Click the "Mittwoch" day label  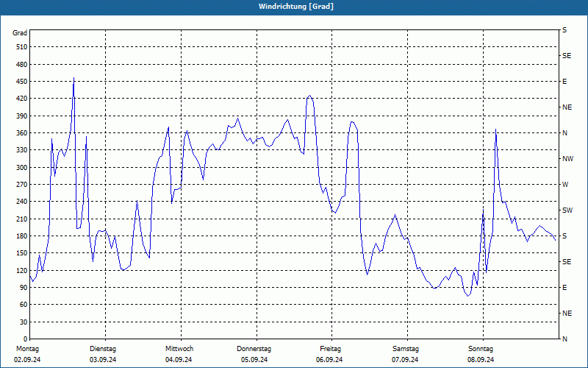pos(179,349)
